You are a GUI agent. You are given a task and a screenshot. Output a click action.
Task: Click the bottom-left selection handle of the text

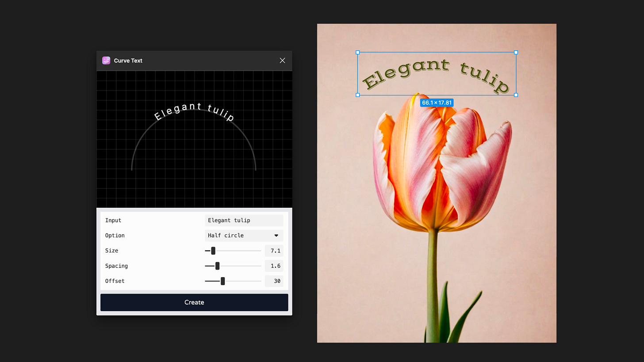357,95
